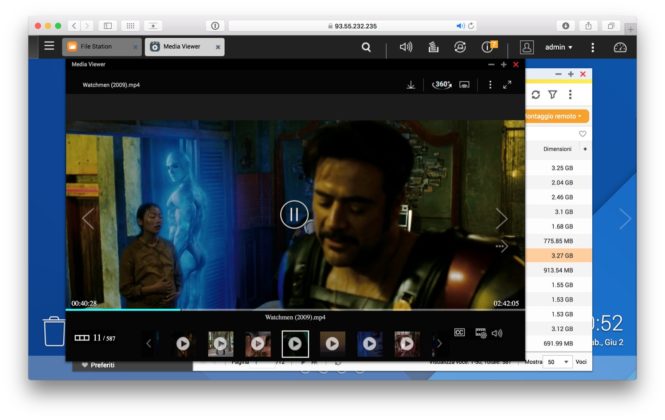Pause the playing video
Viewport: 665px width, 420px height.
(294, 214)
